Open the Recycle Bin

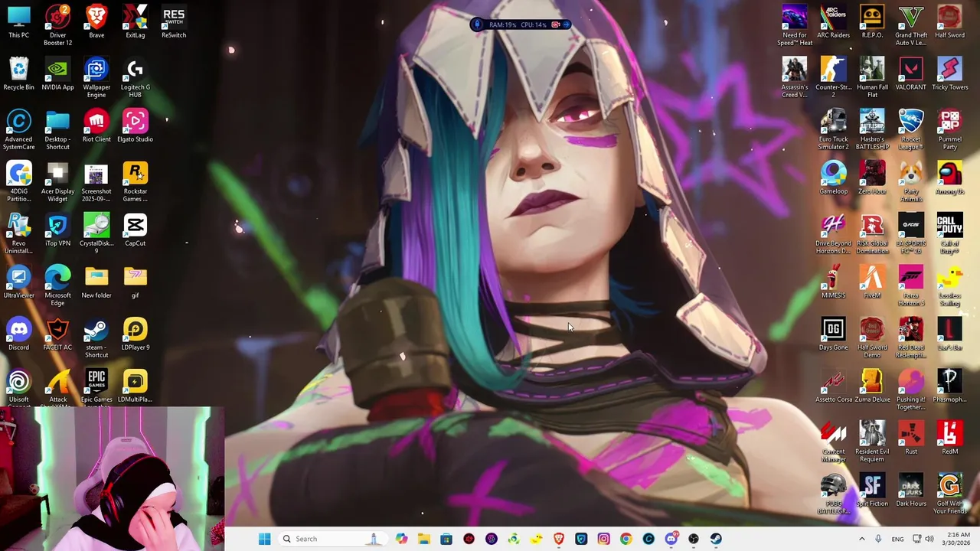pyautogui.click(x=19, y=73)
